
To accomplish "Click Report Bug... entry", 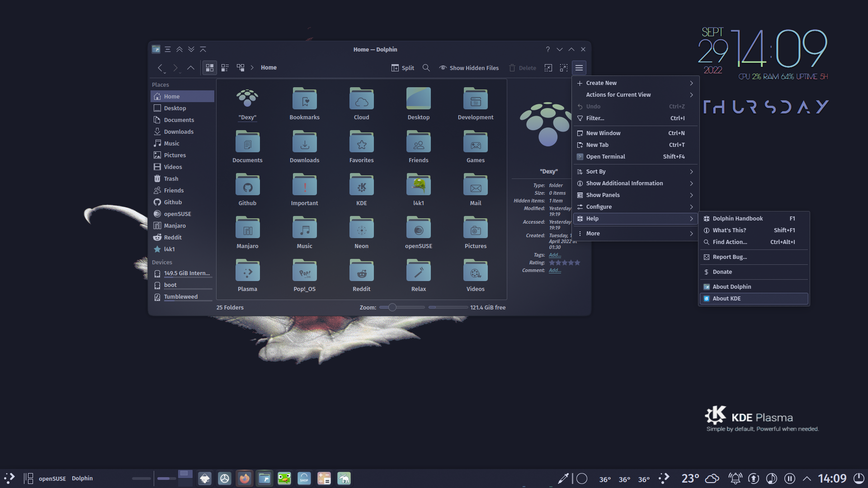I will click(754, 257).
